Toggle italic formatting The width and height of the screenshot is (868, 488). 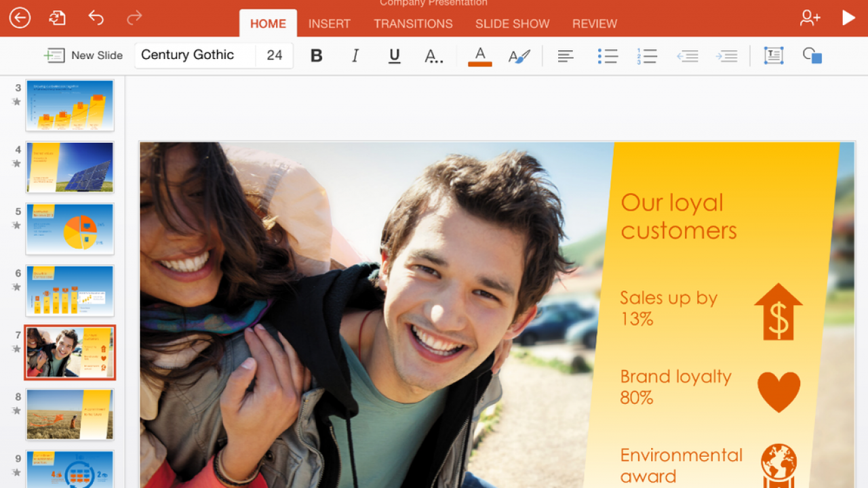pos(355,56)
